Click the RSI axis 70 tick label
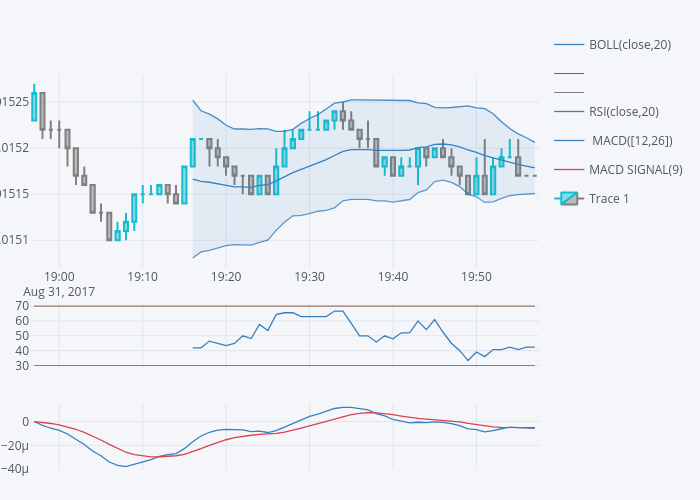The height and width of the screenshot is (500, 700). (23, 305)
